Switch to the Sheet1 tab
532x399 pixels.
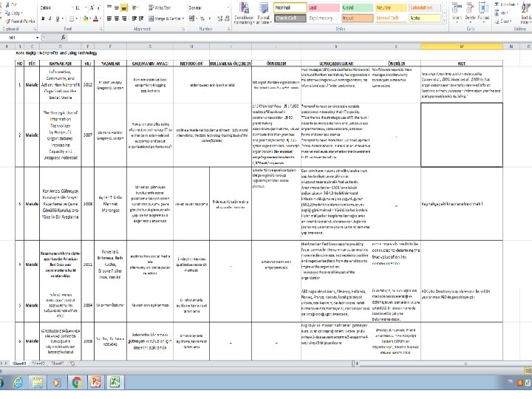19,364
